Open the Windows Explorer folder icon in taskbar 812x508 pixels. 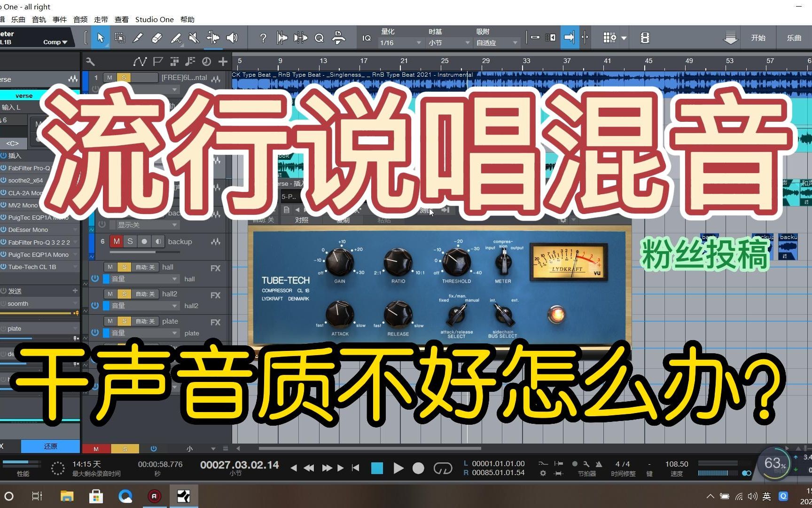point(67,496)
